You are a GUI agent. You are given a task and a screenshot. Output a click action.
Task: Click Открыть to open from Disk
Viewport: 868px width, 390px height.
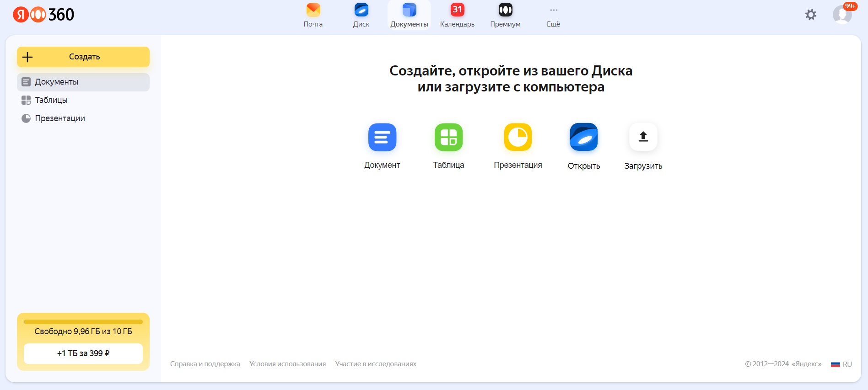(x=584, y=146)
